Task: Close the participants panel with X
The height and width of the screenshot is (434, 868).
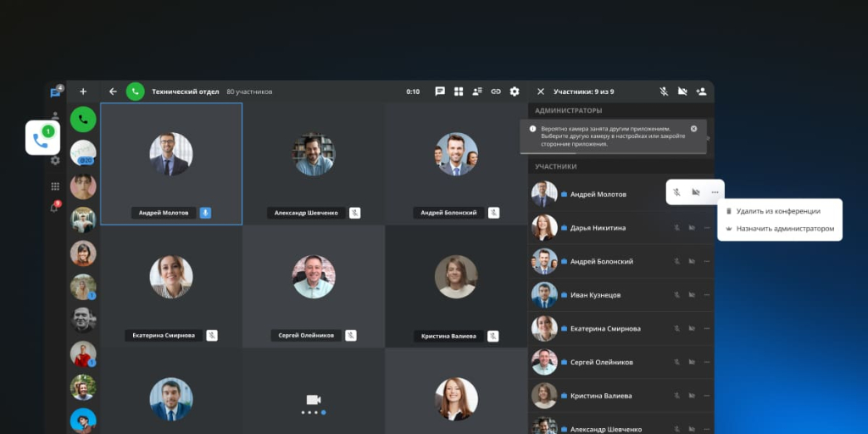Action: [x=541, y=92]
